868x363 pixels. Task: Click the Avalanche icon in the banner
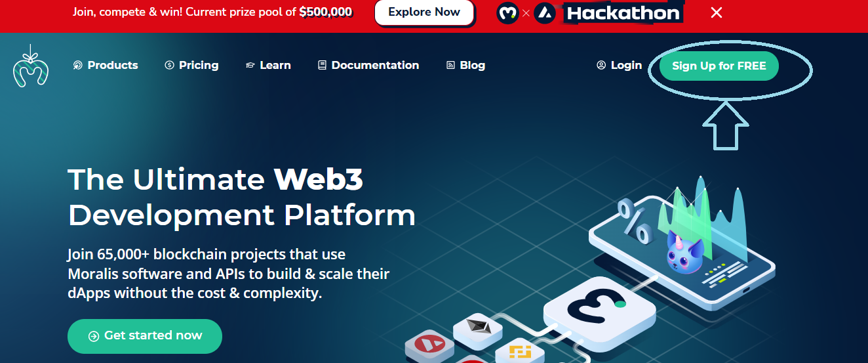(545, 12)
